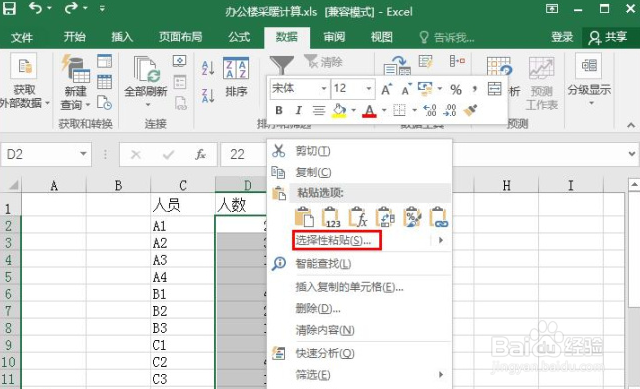Click paste formulas fx icon
This screenshot has width=640, height=389.
pyautogui.click(x=358, y=217)
